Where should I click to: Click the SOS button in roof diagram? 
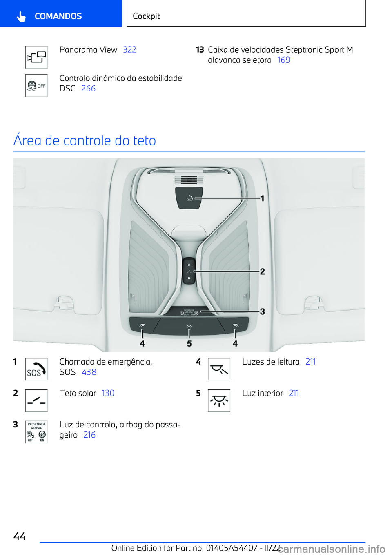(x=189, y=198)
